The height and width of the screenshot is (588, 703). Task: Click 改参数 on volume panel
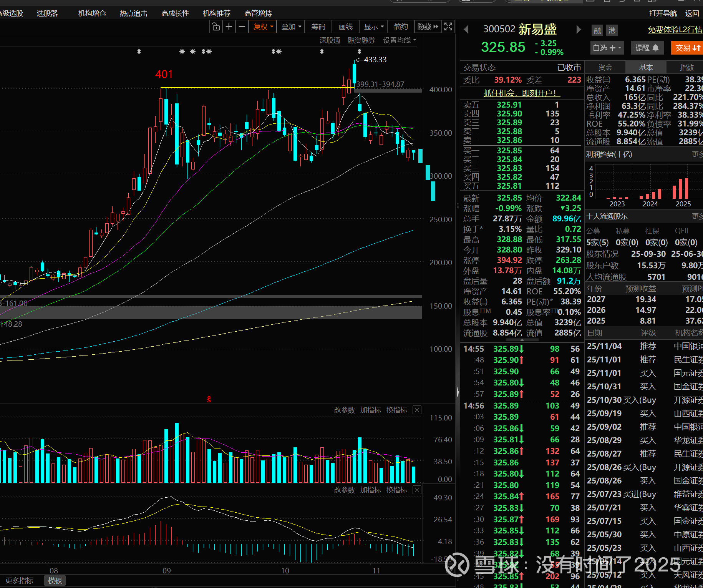click(x=345, y=410)
